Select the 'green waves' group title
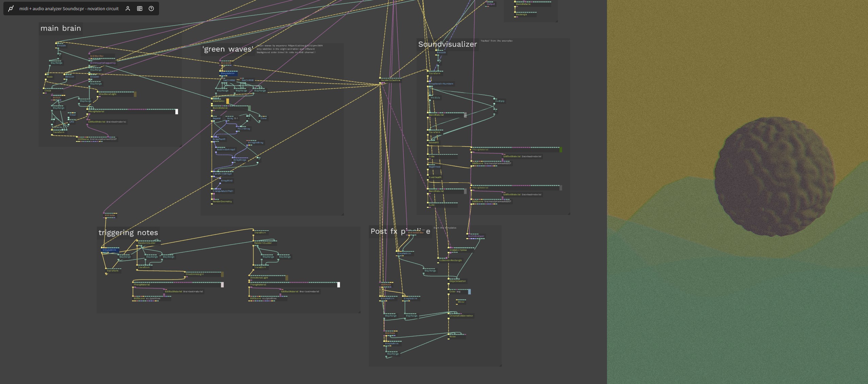Viewport: 868px width, 384px height. (228, 49)
